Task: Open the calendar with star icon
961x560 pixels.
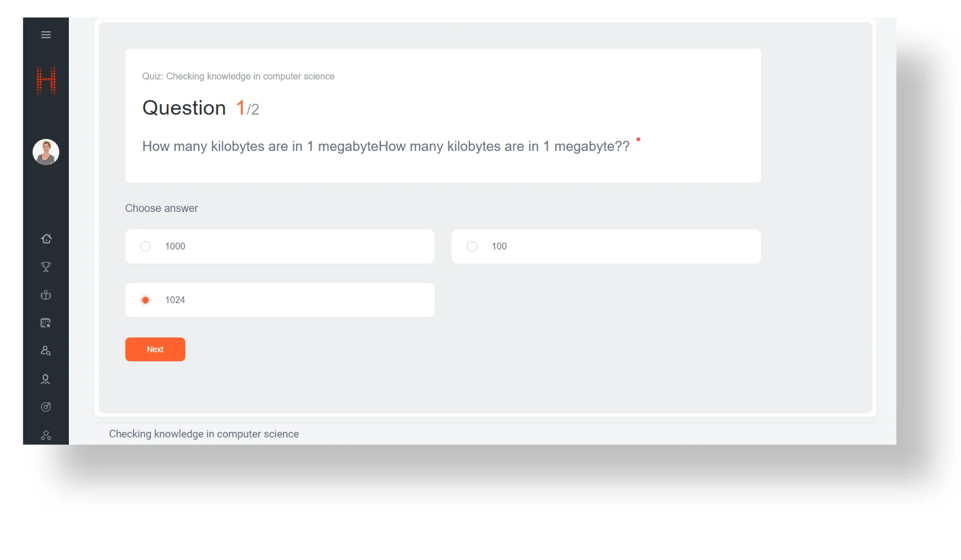Action: pyautogui.click(x=46, y=323)
